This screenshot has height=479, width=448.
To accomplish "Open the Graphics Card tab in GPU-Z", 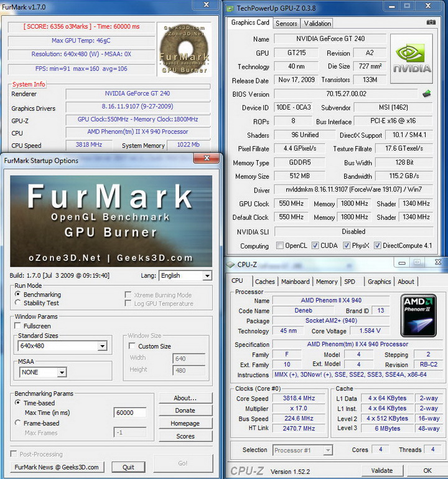I will pos(250,22).
